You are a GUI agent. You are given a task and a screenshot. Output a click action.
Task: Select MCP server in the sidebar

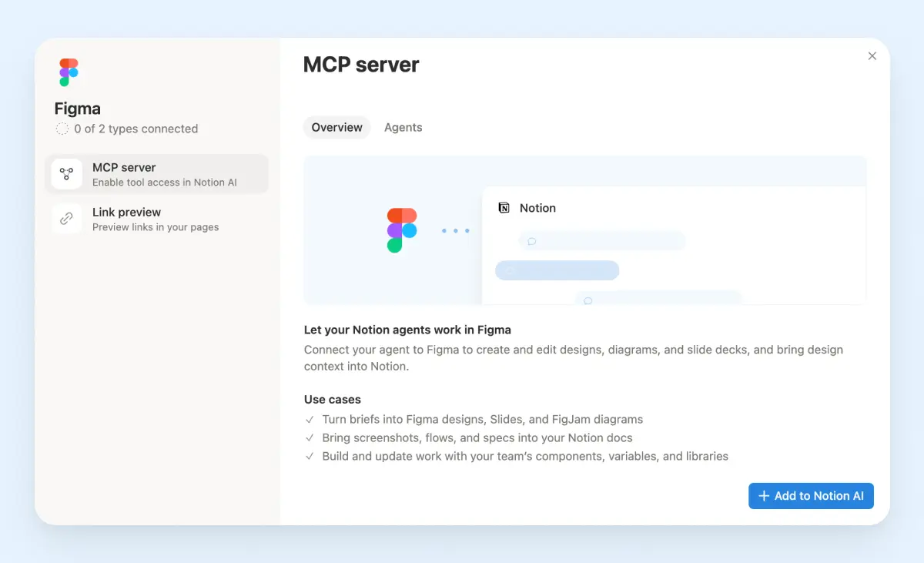click(157, 174)
